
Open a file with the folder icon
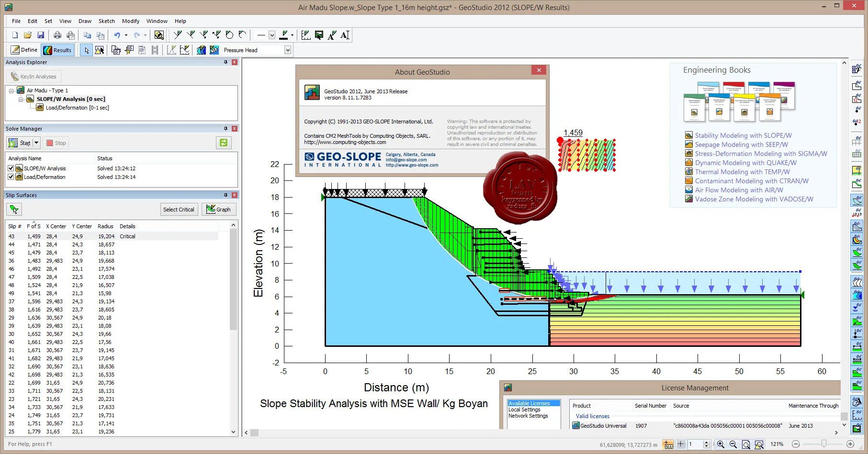pos(28,35)
